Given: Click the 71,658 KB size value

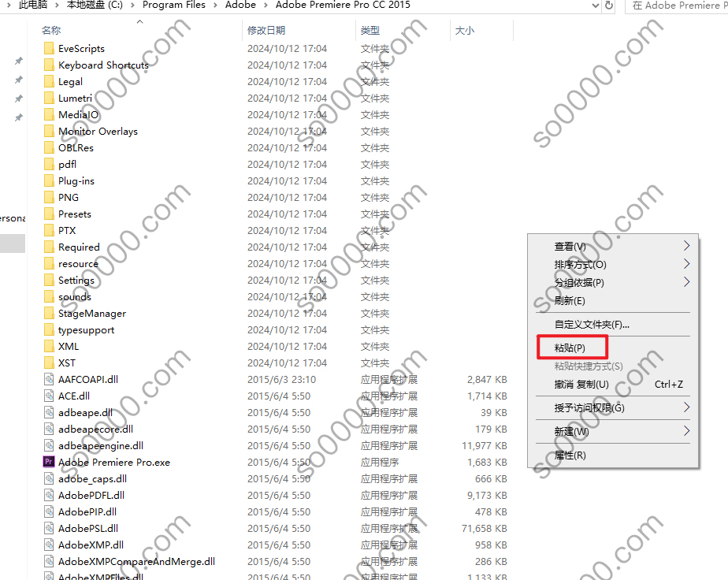Looking at the screenshot, I should (485, 529).
